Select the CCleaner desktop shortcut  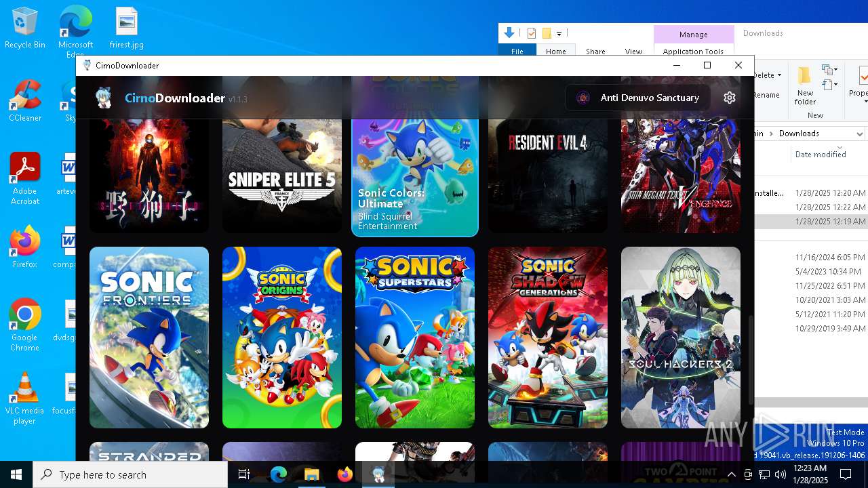point(25,102)
